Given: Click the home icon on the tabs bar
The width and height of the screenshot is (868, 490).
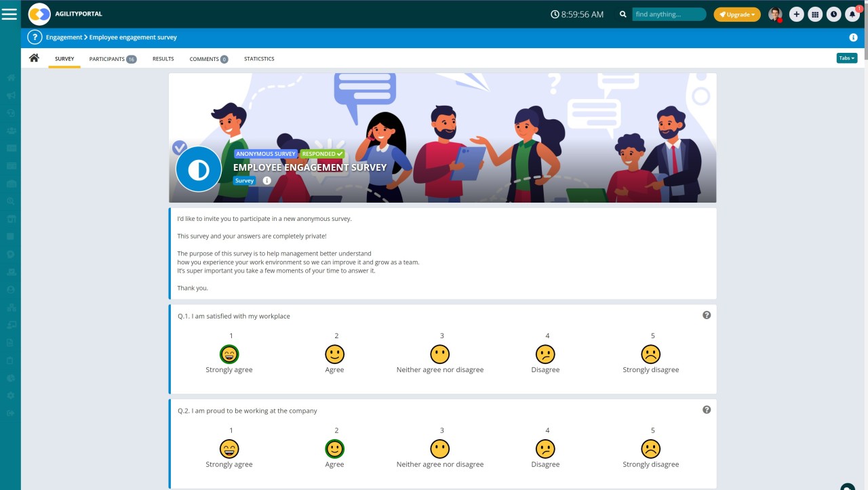Looking at the screenshot, I should 34,58.
